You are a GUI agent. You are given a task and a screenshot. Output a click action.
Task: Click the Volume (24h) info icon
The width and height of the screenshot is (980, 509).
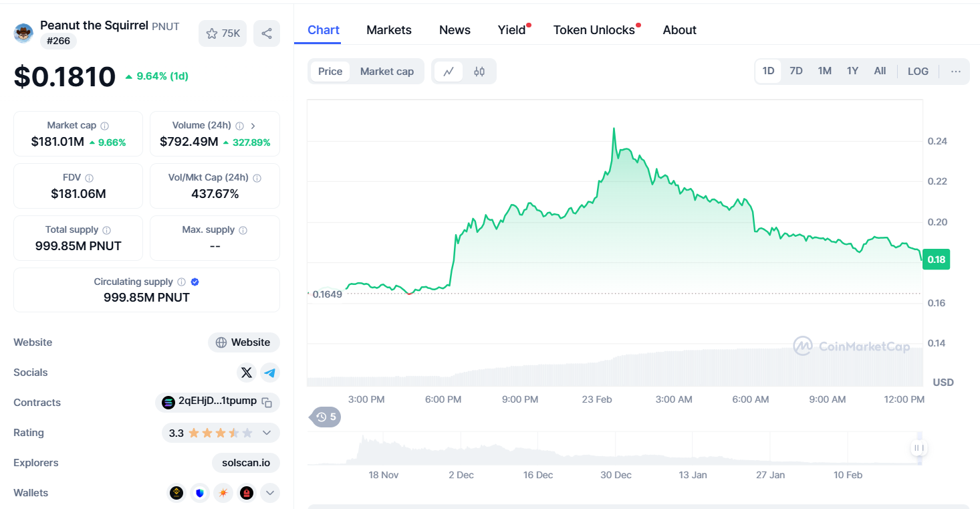(240, 126)
